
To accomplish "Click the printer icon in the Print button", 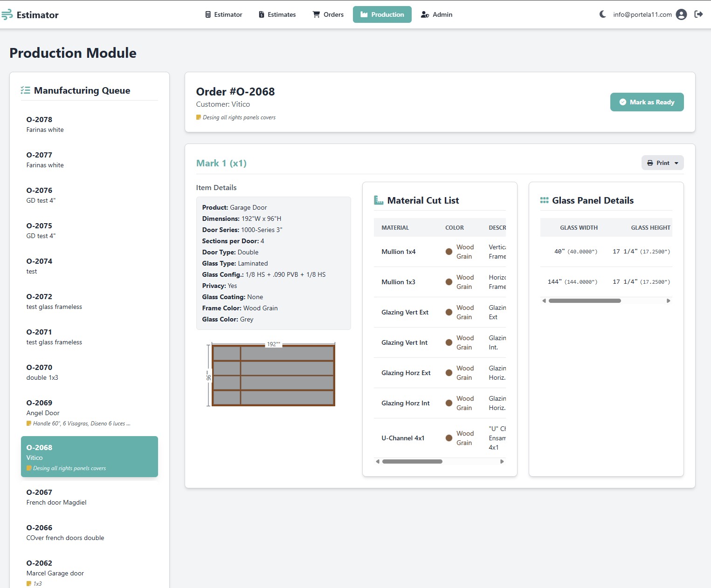I will pyautogui.click(x=650, y=163).
